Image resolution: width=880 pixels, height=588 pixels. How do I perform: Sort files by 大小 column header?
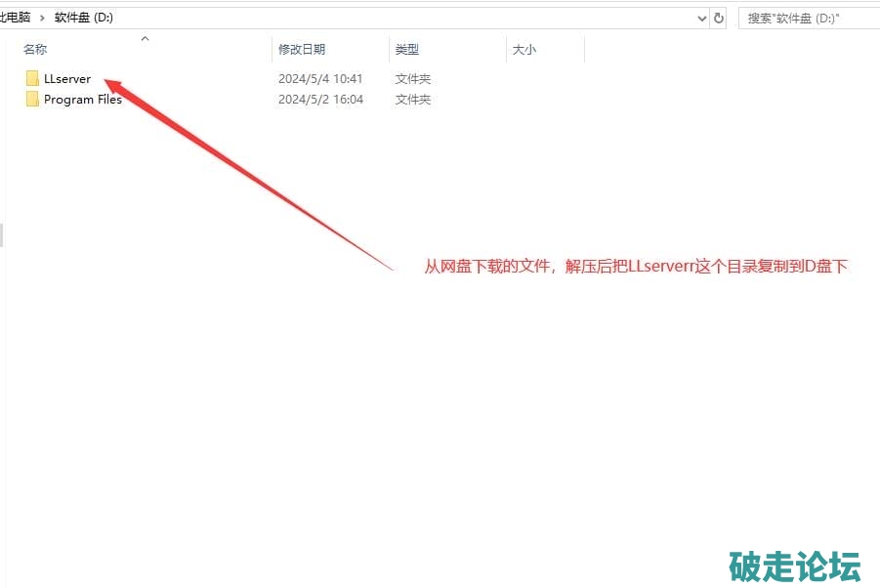(x=524, y=50)
